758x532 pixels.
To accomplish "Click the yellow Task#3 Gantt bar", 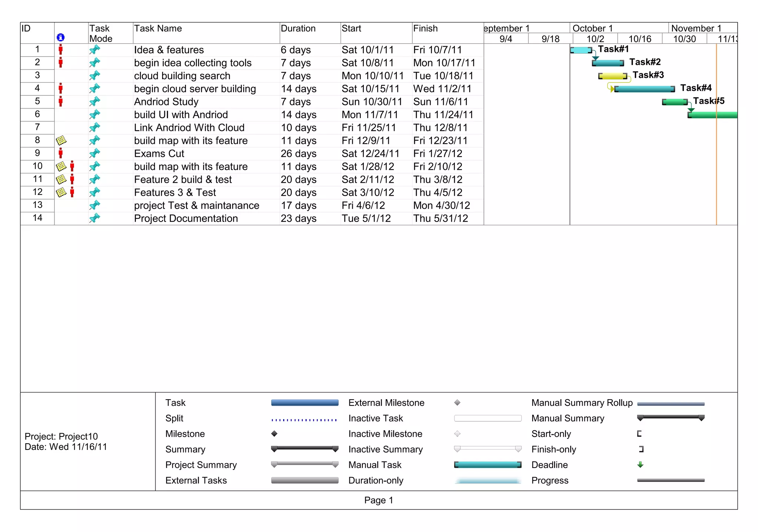I will (613, 76).
